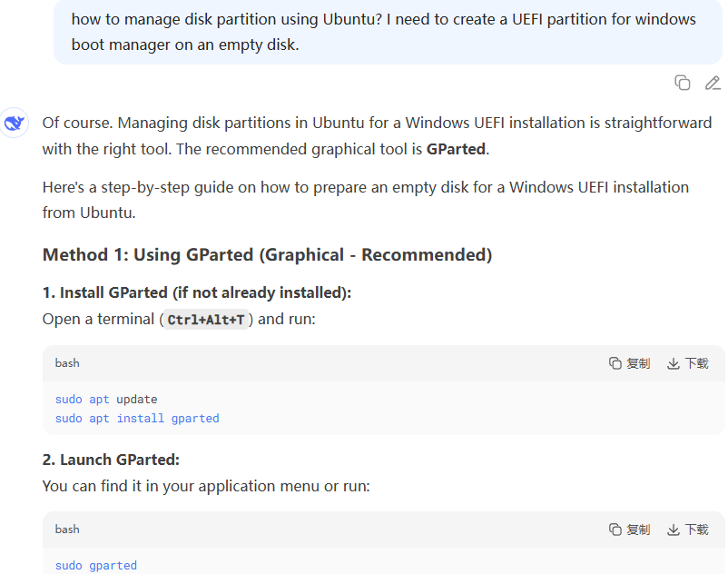Click the bash label of second code block
Viewport: 728px width, 574px height.
click(67, 529)
